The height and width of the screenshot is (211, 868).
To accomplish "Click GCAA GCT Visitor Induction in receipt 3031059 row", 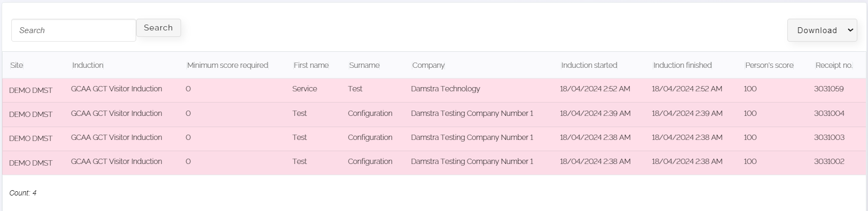I will pos(116,89).
